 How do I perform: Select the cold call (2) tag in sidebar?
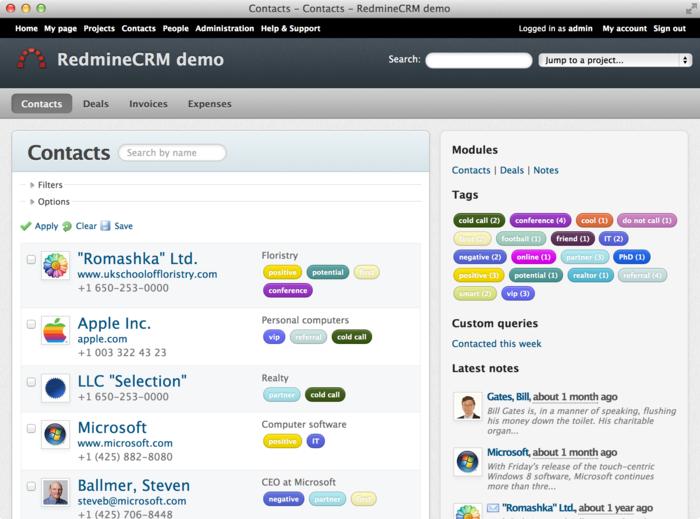click(x=479, y=220)
